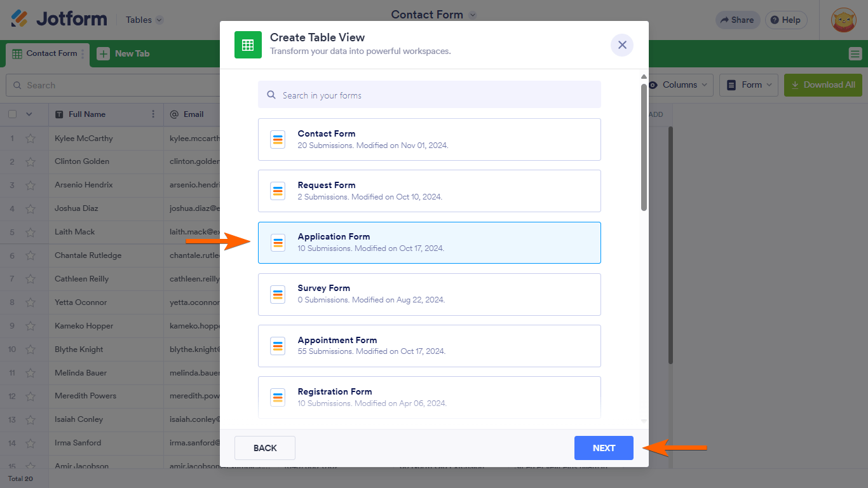
Task: Open the hamburger menu in tab bar
Action: [x=855, y=54]
